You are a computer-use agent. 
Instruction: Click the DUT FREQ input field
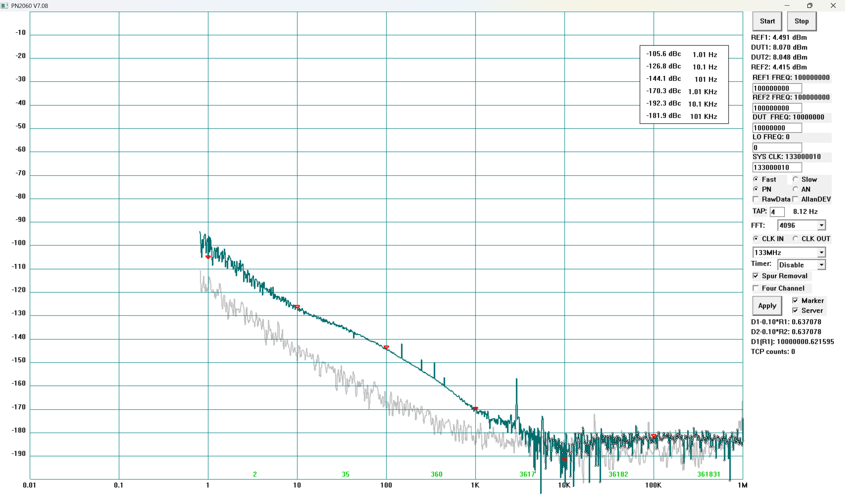777,128
